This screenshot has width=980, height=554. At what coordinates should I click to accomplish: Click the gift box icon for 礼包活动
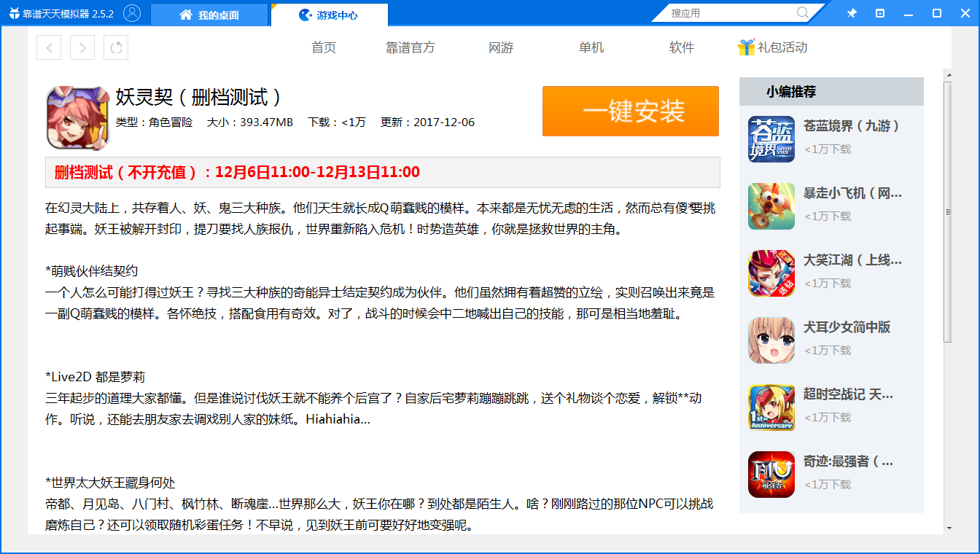[x=746, y=47]
